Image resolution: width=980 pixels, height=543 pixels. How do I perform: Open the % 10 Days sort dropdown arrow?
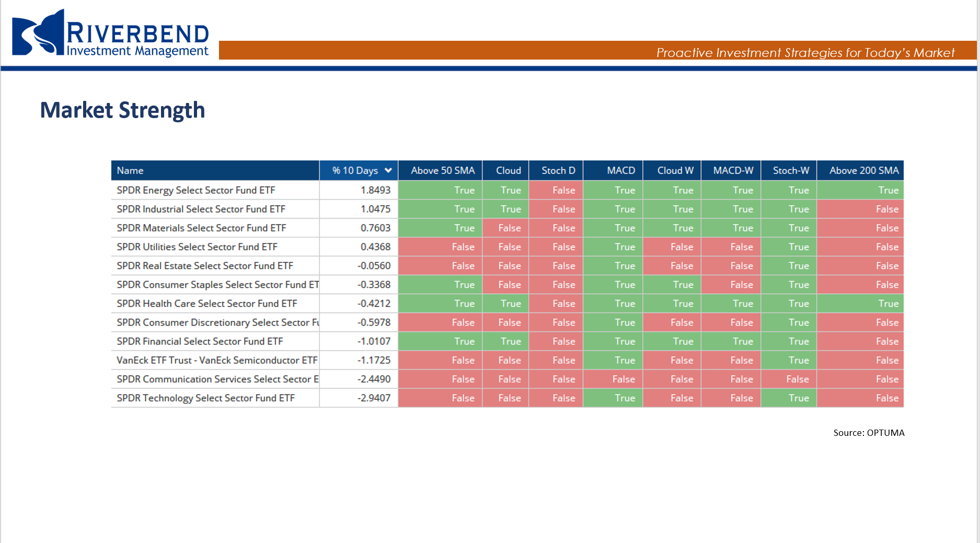click(388, 170)
